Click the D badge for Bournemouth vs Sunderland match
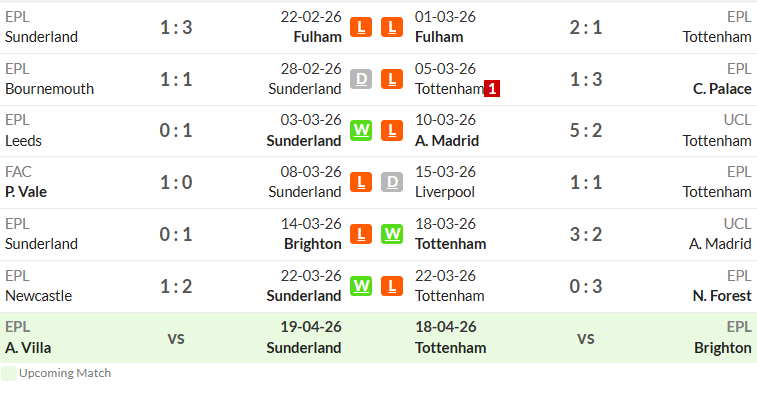Image resolution: width=757 pixels, height=398 pixels. pos(361,79)
